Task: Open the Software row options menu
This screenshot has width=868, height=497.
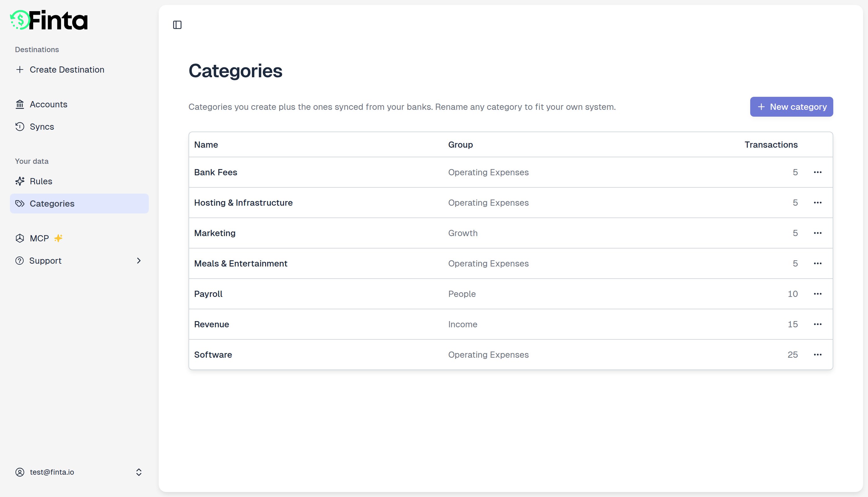Action: 817,355
